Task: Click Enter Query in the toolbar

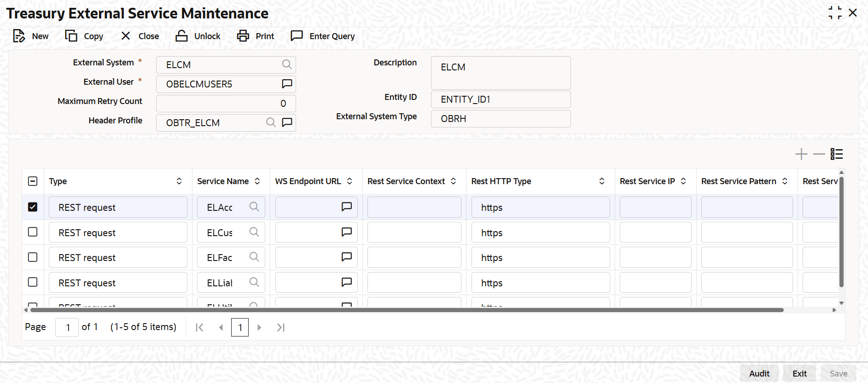Action: [x=323, y=36]
